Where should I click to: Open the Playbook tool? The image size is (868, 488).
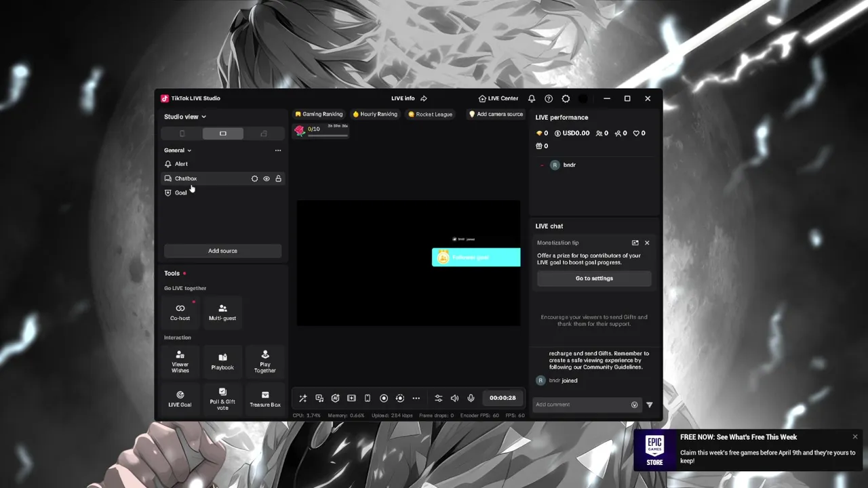(222, 361)
